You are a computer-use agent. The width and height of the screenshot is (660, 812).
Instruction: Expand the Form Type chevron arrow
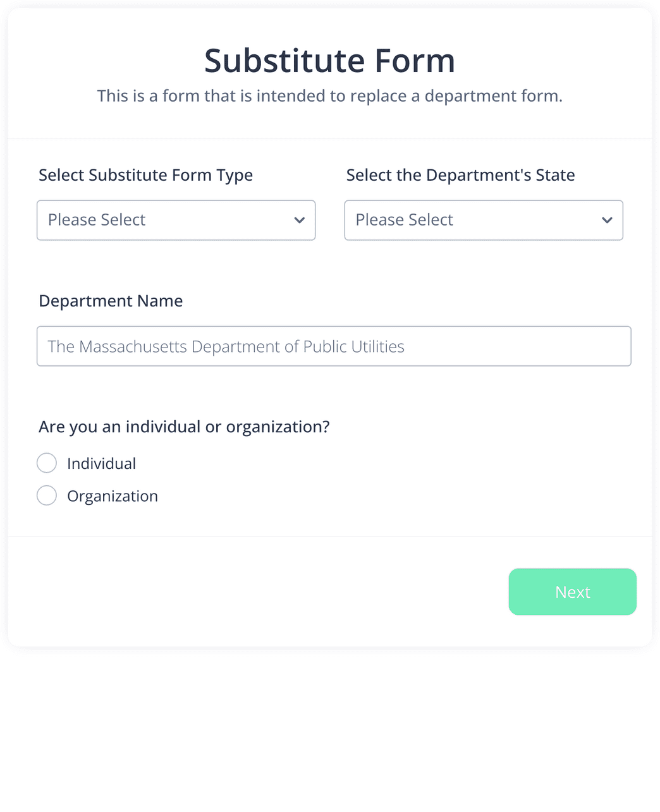299,220
